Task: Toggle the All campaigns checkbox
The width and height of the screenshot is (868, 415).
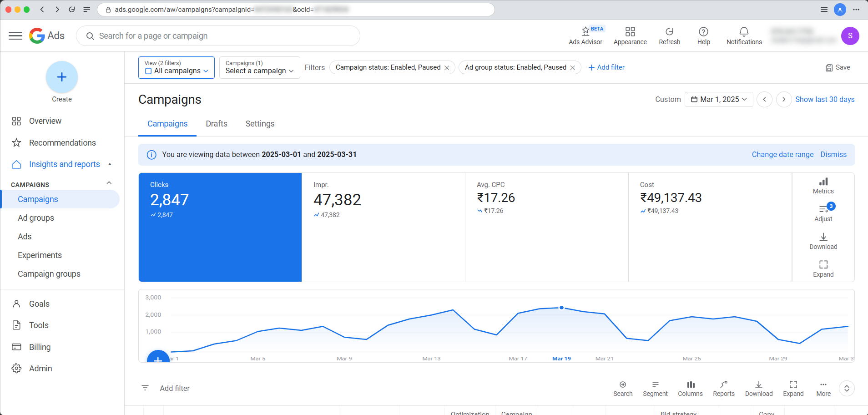Action: click(x=148, y=71)
